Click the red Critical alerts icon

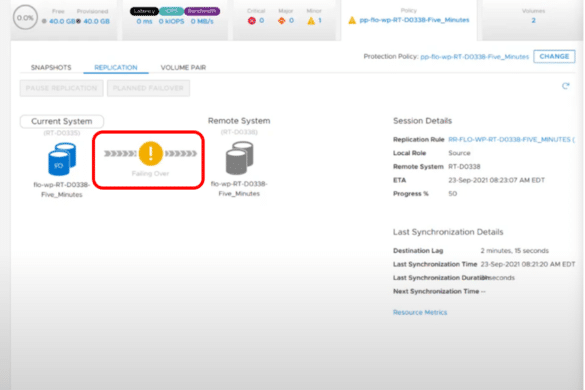point(252,21)
